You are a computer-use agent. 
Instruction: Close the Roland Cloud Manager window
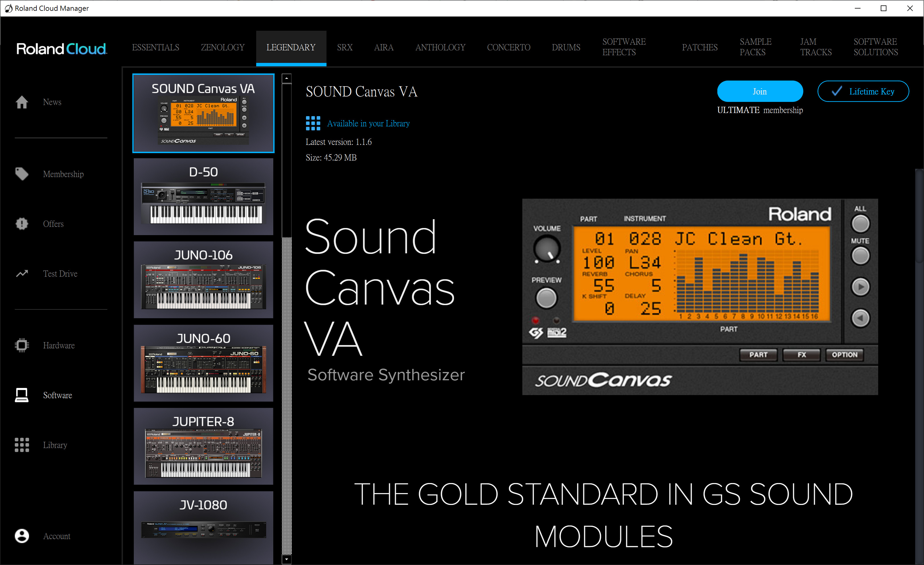[x=910, y=8]
